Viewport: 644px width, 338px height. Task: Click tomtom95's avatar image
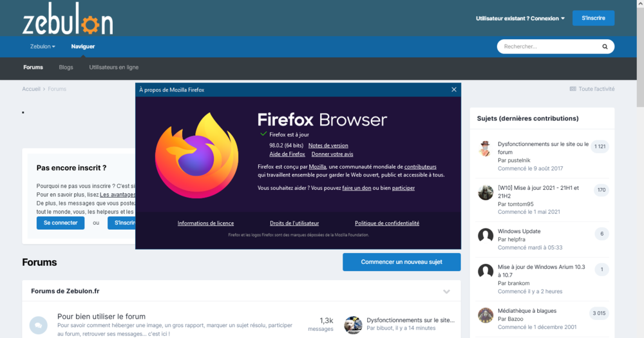(486, 192)
